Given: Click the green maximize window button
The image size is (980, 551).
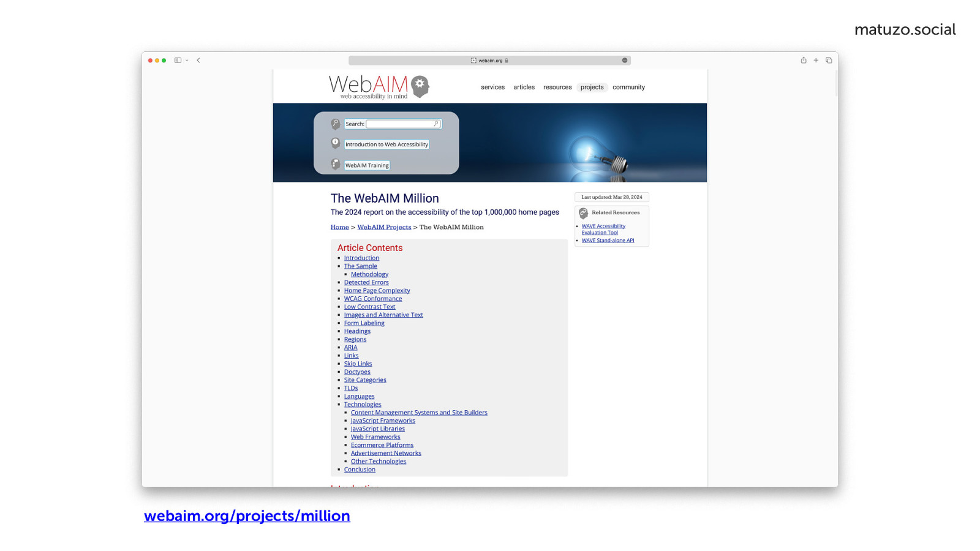Looking at the screenshot, I should coord(164,60).
